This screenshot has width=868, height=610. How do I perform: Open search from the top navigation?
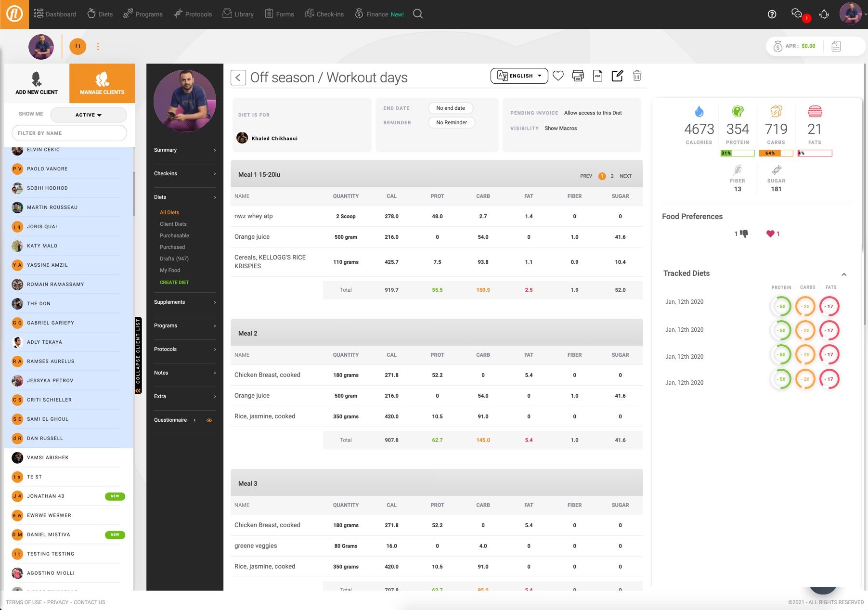417,13
